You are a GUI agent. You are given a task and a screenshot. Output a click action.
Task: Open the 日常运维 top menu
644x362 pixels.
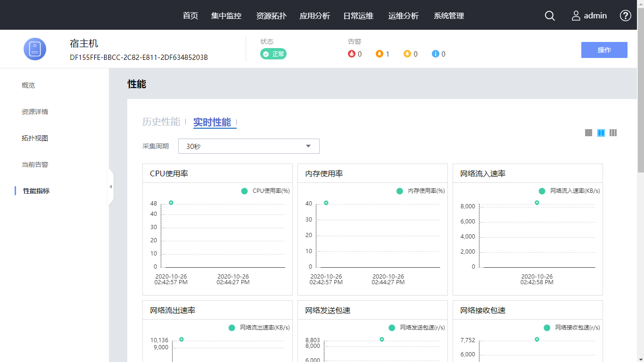(x=358, y=16)
